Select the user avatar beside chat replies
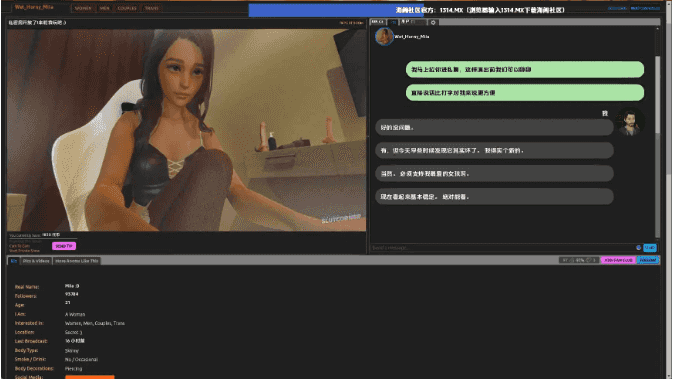Image resolution: width=673 pixels, height=379 pixels. click(630, 122)
